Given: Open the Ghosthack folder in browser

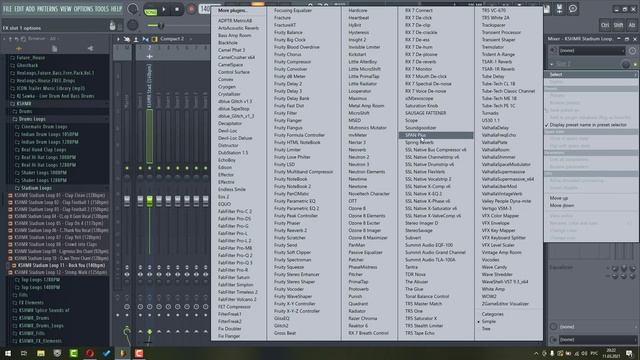Looking at the screenshot, I should click(27, 65).
